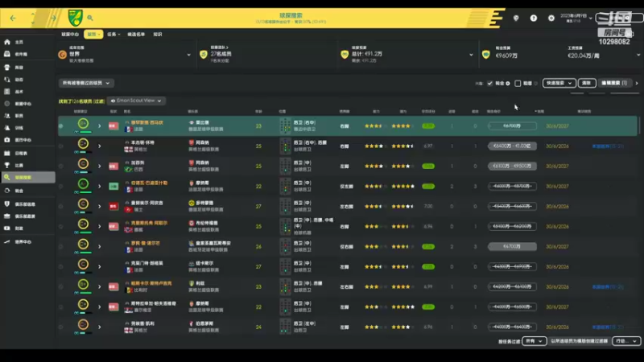Open Simakan player name link

[147, 123]
